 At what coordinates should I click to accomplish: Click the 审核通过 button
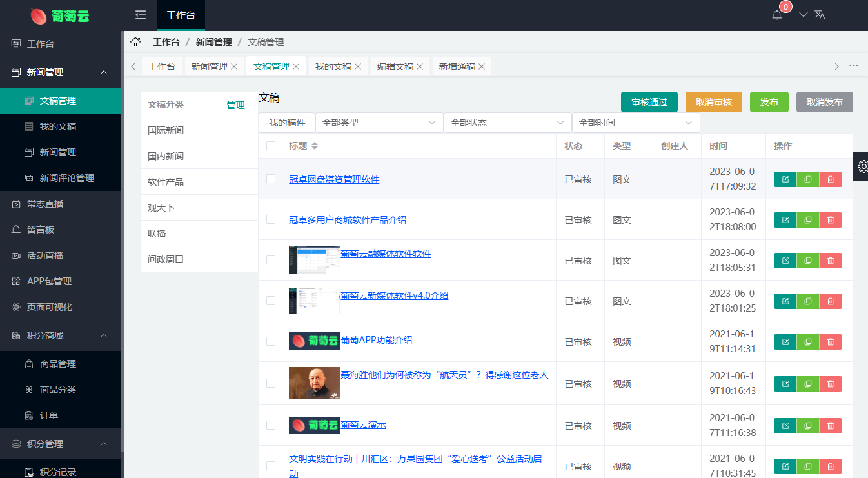point(649,102)
